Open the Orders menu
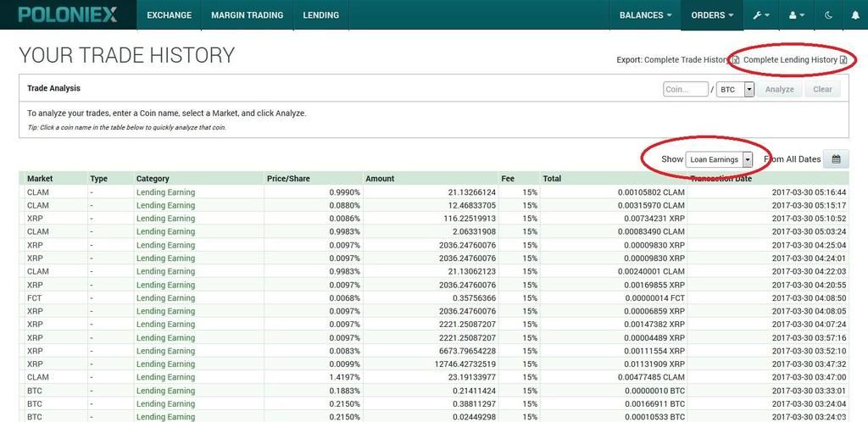The width and height of the screenshot is (868, 422). [712, 15]
